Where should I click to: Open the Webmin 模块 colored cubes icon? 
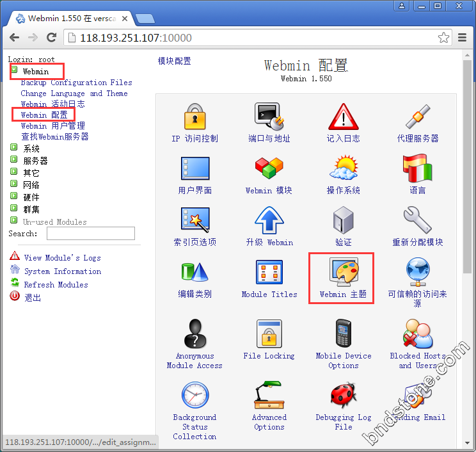coord(269,168)
